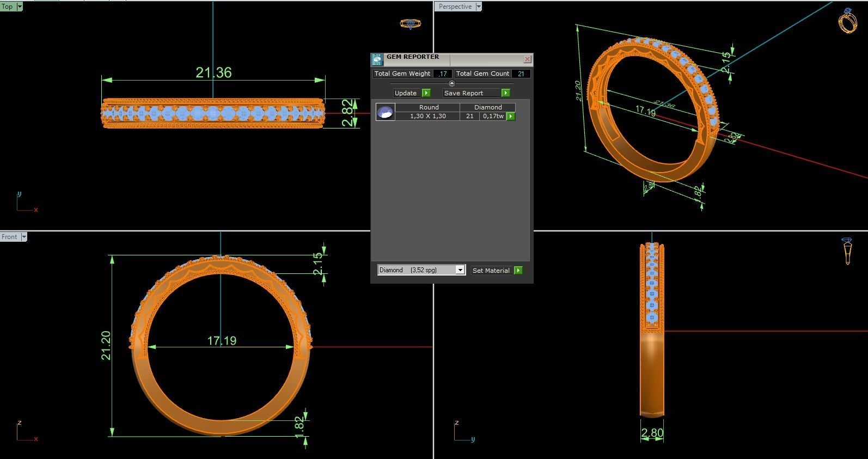The image size is (868, 459).
Task: Click the Front viewport title label
Action: pos(10,237)
